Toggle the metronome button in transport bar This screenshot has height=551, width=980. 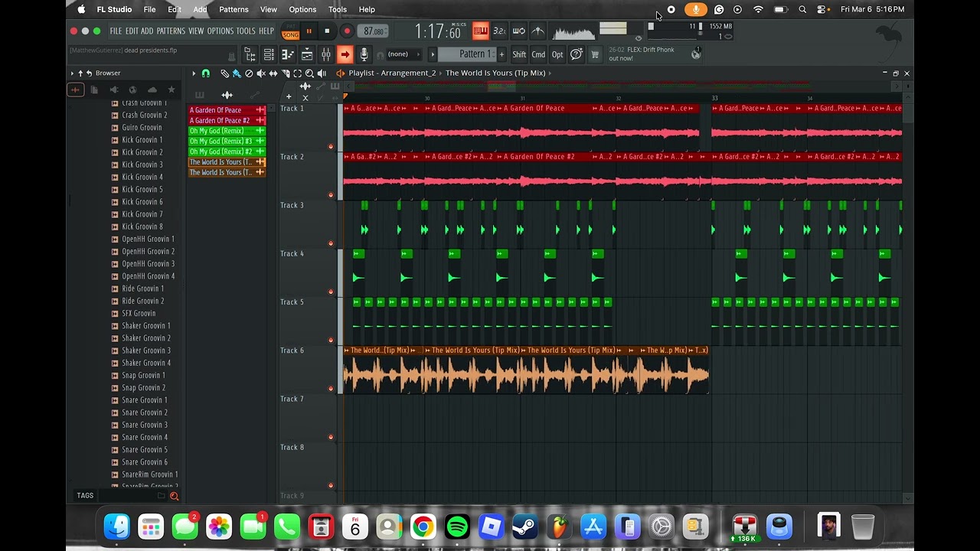pos(537,31)
